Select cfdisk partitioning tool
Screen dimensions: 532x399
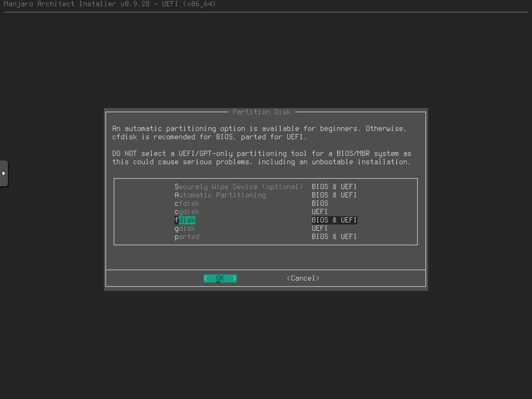187,203
